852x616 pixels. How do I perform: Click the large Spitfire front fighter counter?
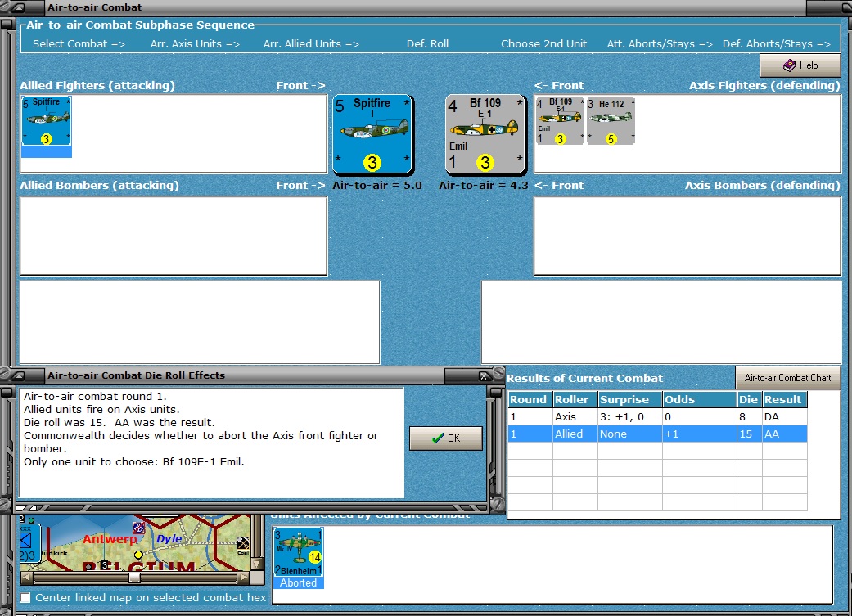pyautogui.click(x=372, y=134)
